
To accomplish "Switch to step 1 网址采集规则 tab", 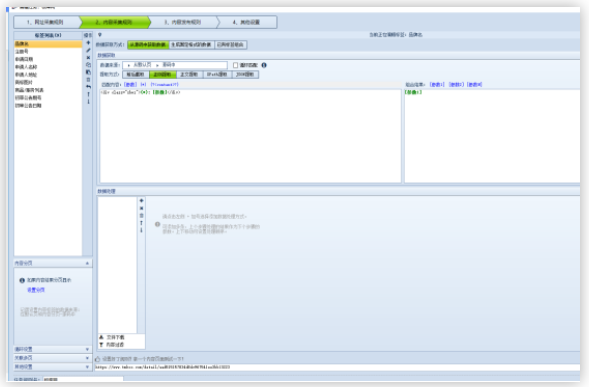I will tap(47, 22).
